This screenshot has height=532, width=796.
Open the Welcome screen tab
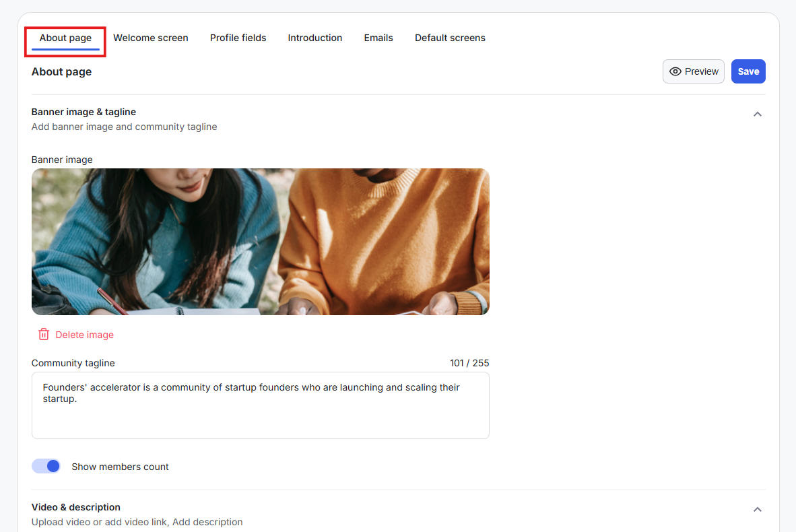pyautogui.click(x=151, y=38)
